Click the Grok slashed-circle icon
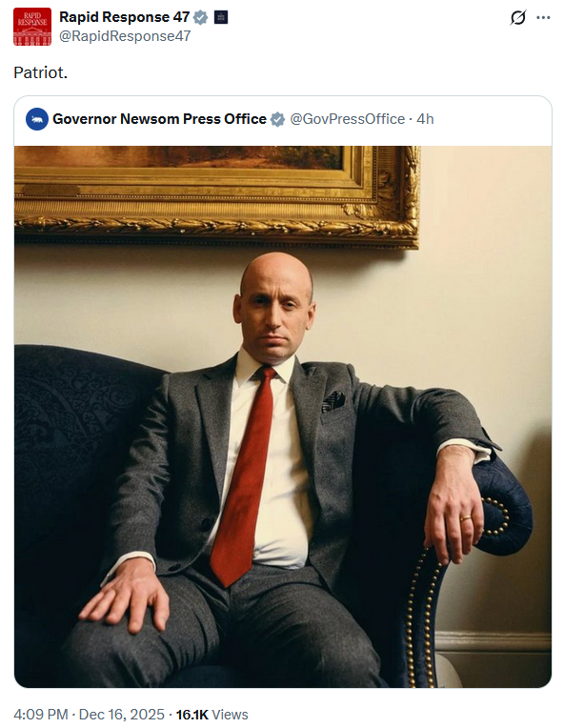 click(518, 18)
